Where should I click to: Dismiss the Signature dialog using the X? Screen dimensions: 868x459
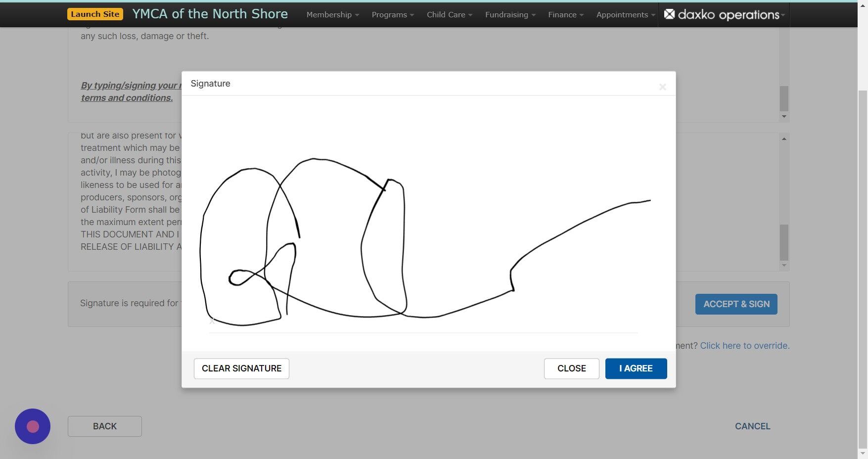click(662, 87)
